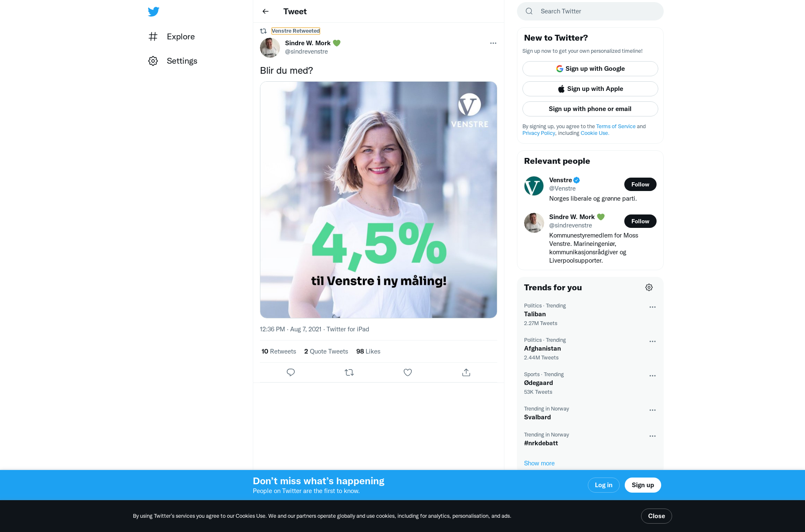Expand options for Taliban trend

point(652,307)
